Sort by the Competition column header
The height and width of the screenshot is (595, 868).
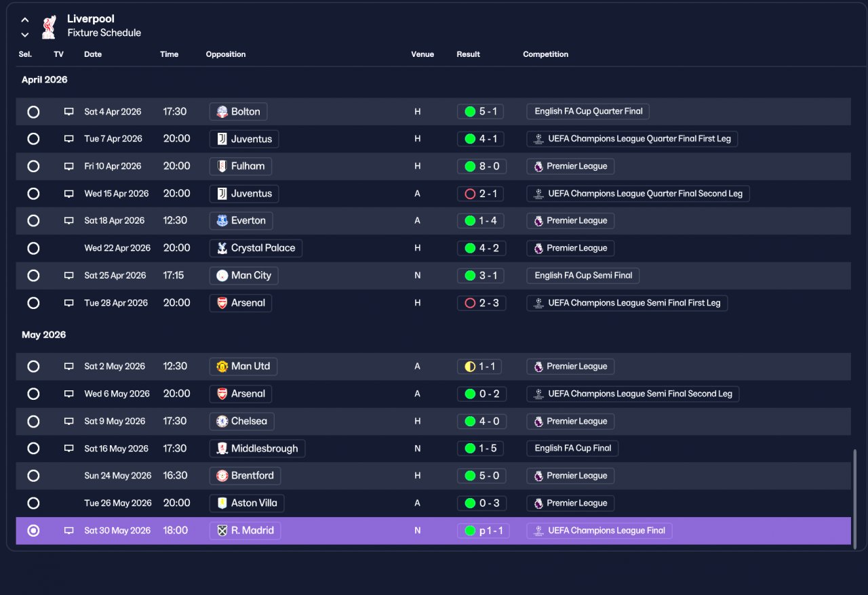tap(546, 54)
